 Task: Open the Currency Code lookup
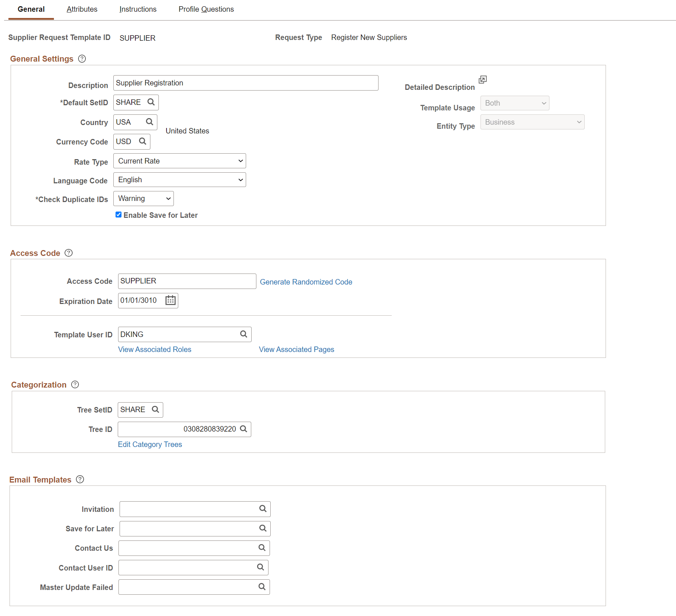pos(143,142)
